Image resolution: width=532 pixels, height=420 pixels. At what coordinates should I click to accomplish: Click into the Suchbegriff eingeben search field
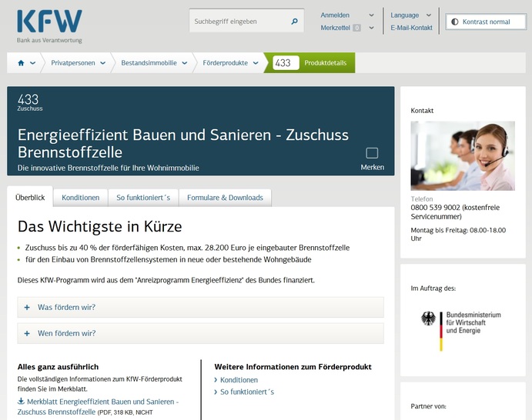coord(239,22)
